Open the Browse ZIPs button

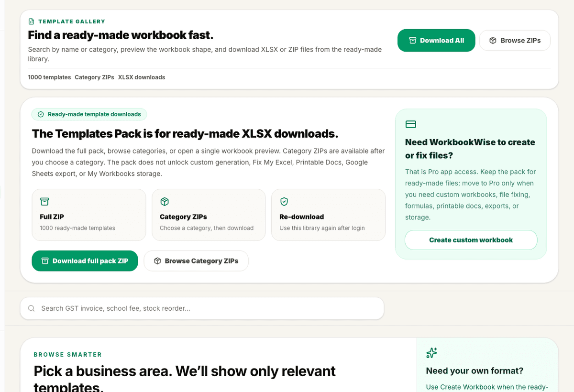pyautogui.click(x=515, y=41)
